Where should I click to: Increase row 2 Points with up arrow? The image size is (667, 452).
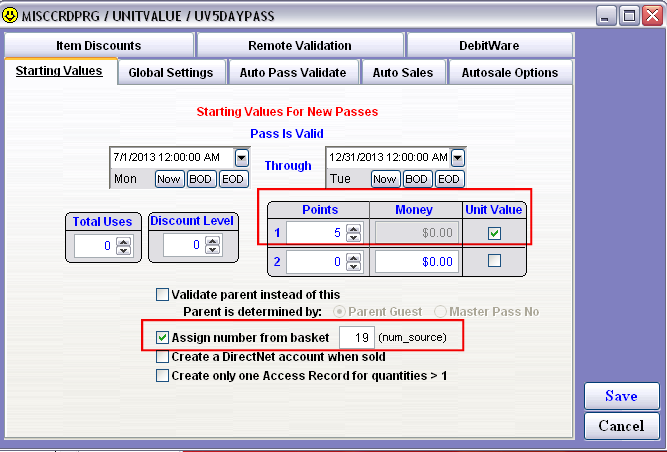[353, 258]
